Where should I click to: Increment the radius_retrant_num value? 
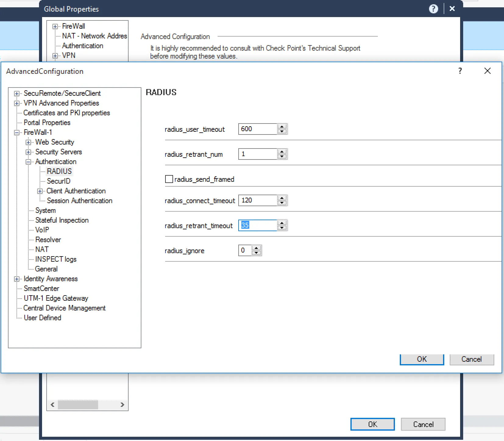(x=282, y=152)
